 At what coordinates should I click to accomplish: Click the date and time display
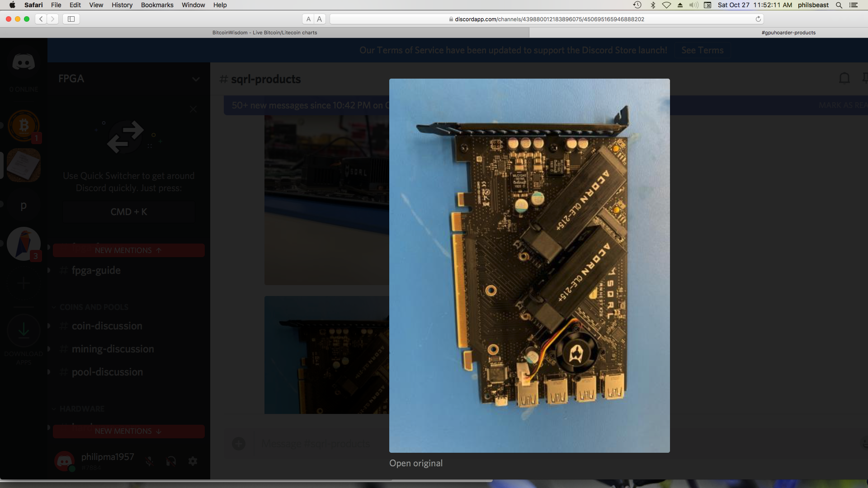click(755, 5)
